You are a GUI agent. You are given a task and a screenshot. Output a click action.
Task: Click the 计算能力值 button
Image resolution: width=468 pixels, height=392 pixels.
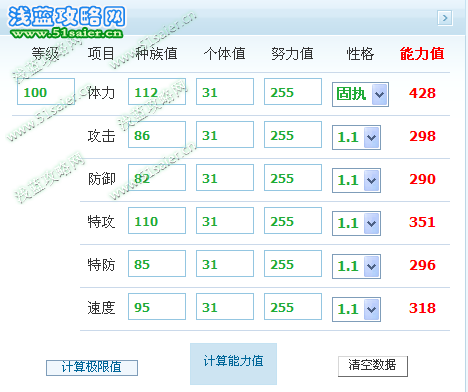click(233, 364)
